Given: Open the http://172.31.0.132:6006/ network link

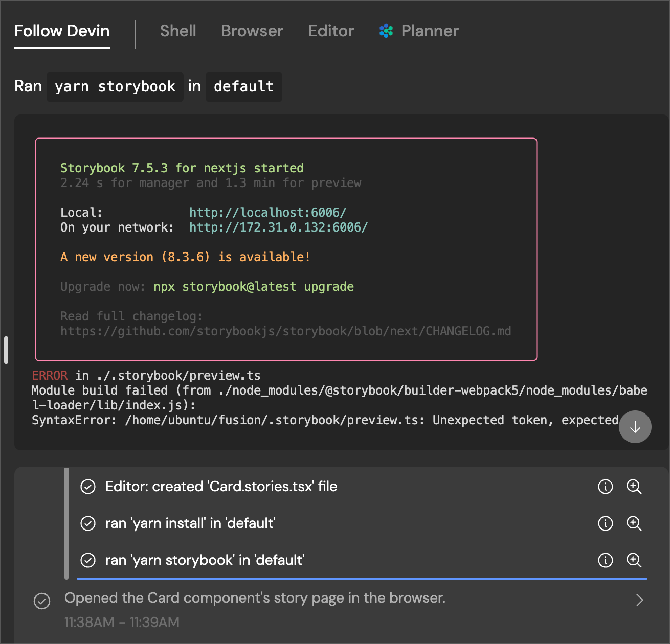Looking at the screenshot, I should click(x=278, y=227).
